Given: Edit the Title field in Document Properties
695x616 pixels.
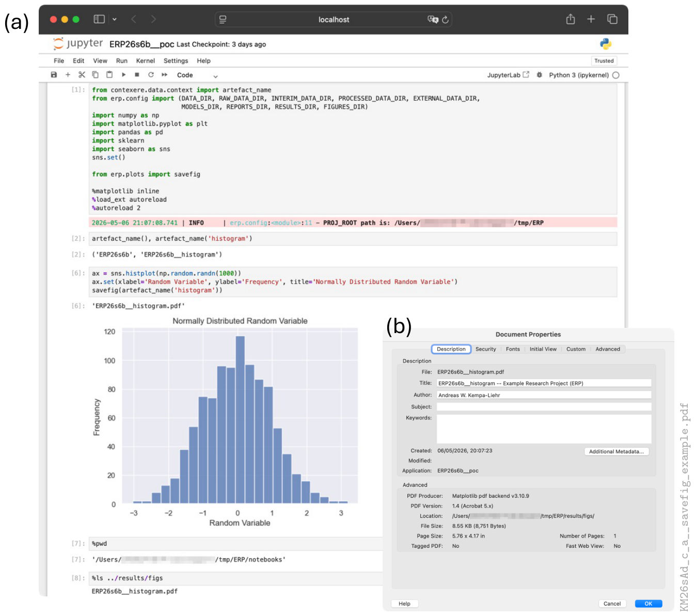Looking at the screenshot, I should tap(544, 383).
